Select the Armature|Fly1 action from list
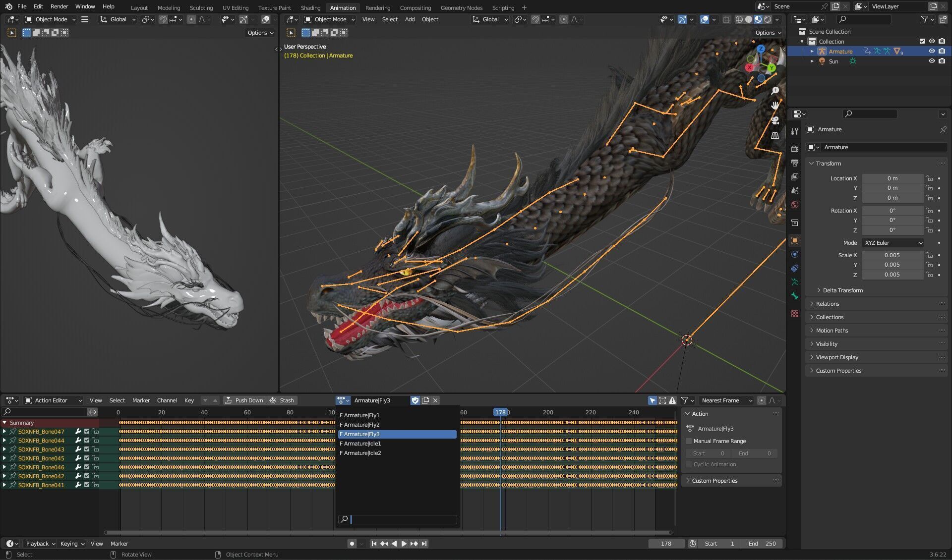952x560 pixels. (x=397, y=415)
